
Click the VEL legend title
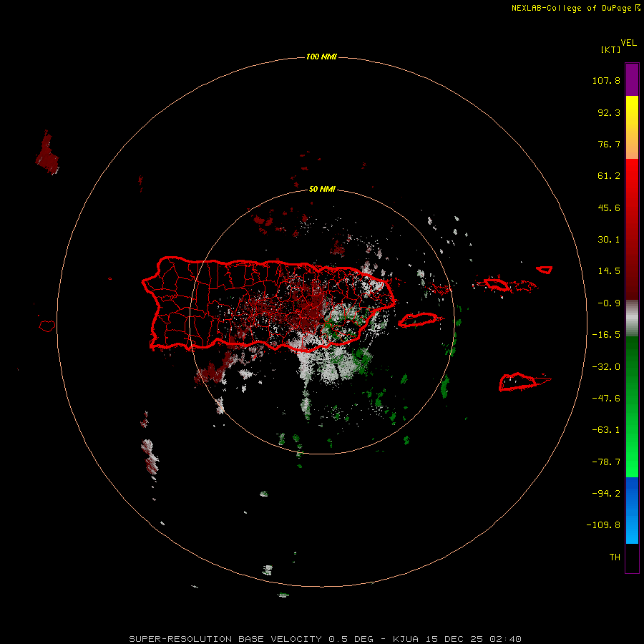click(x=628, y=43)
